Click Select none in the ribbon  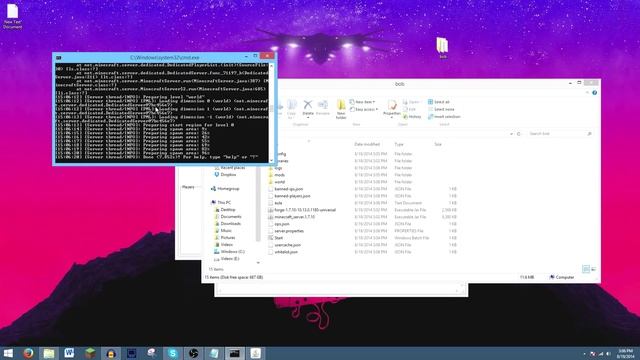(441, 109)
